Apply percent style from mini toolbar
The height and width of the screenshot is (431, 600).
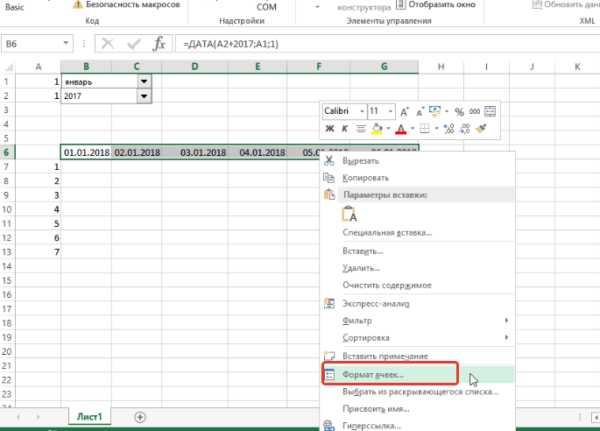click(459, 111)
